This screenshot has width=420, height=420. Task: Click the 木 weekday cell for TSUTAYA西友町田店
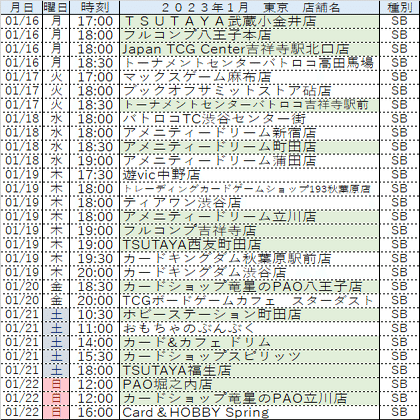56,245
